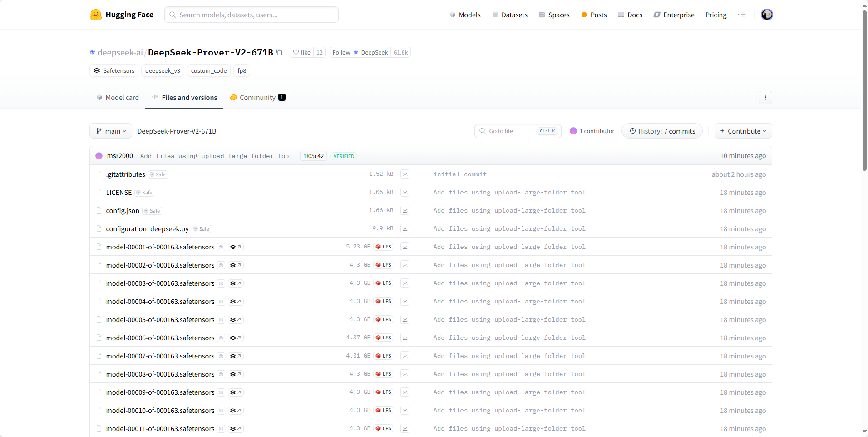Viewport: 868px width, 437px height.
Task: Open configuration_deepseek.py file
Action: 147,229
